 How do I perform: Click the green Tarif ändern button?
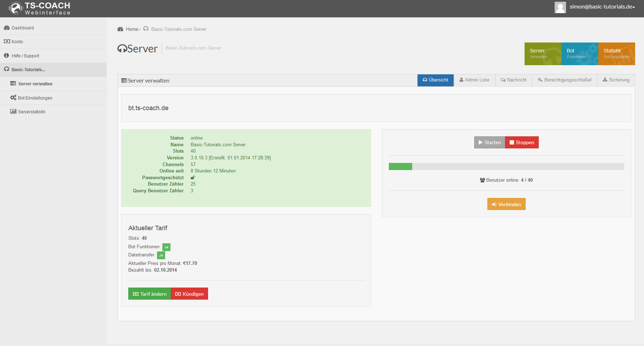[150, 294]
